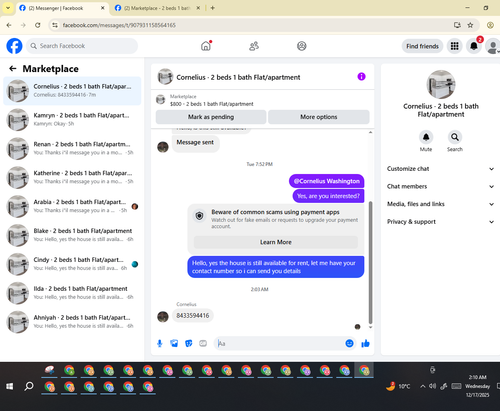Open the weather widget showing 10°C
The image size is (500, 411).
[398, 386]
